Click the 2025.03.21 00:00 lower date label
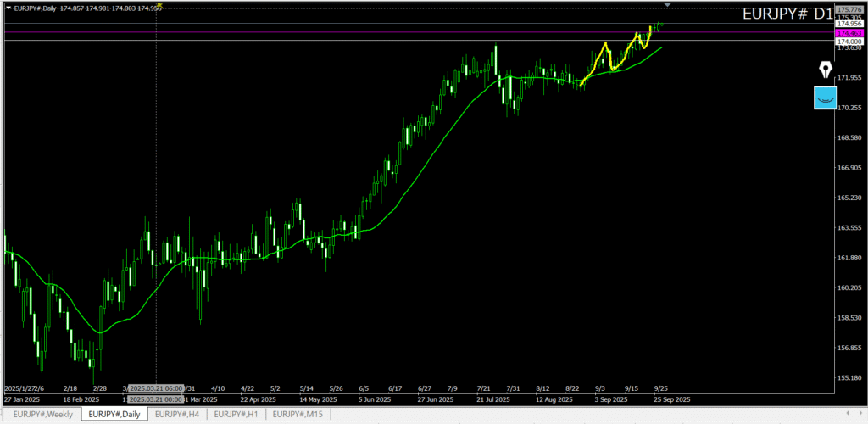This screenshot has width=868, height=424. click(156, 399)
